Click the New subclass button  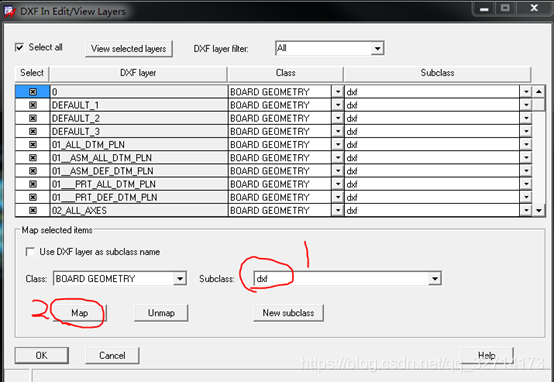coord(288,313)
